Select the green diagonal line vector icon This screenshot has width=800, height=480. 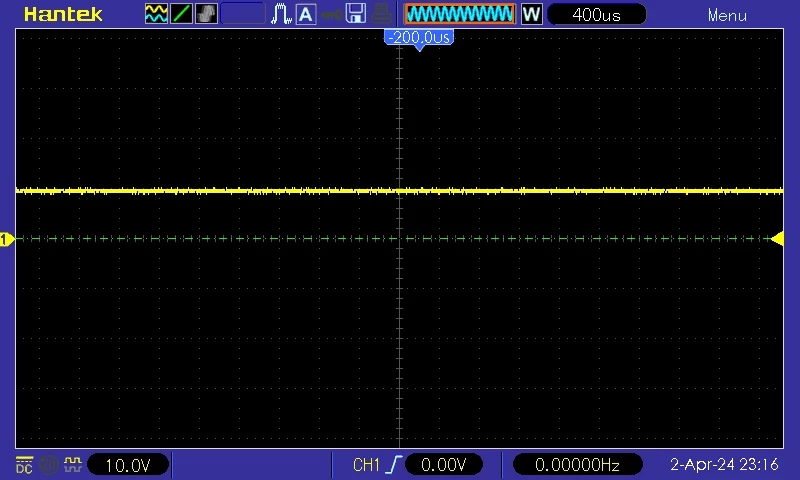(x=181, y=14)
